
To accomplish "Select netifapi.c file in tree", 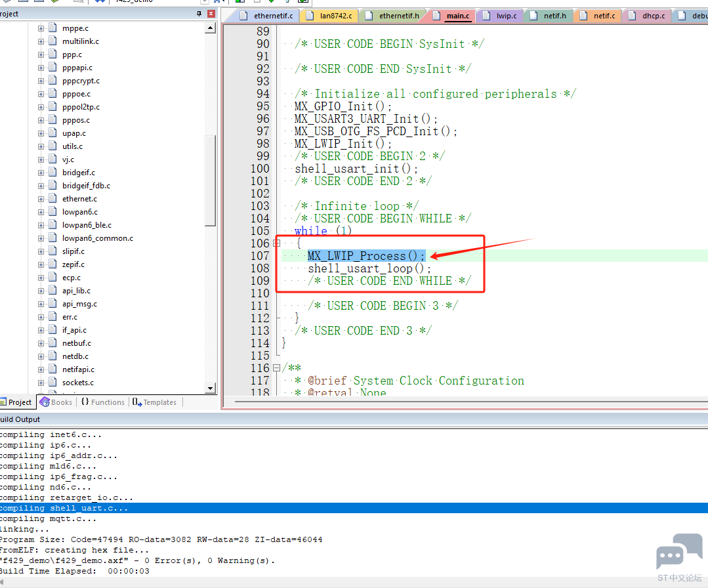I will [x=79, y=369].
